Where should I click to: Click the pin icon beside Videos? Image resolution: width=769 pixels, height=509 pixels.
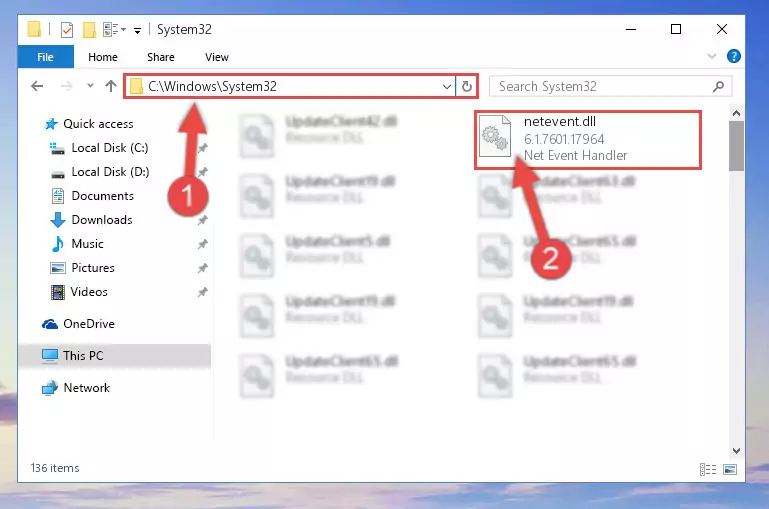click(202, 292)
